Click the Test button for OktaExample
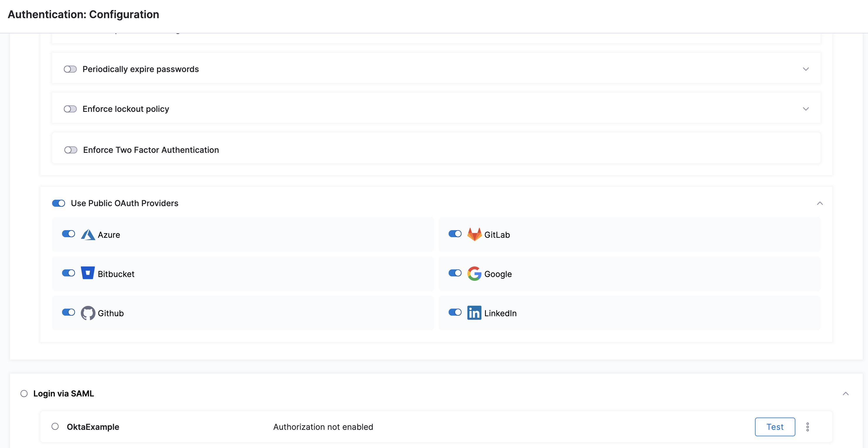The height and width of the screenshot is (448, 868). click(x=775, y=427)
